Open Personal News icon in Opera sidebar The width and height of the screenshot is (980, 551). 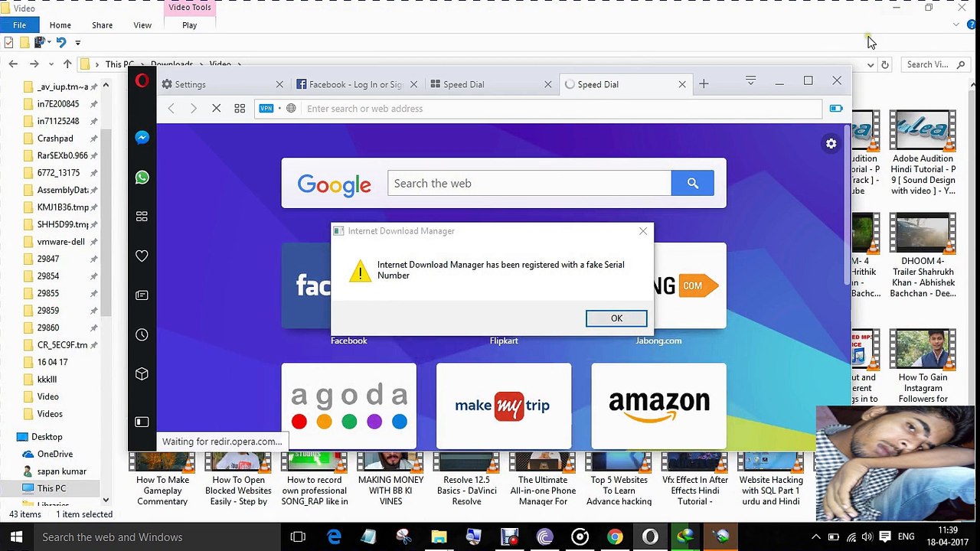142,295
